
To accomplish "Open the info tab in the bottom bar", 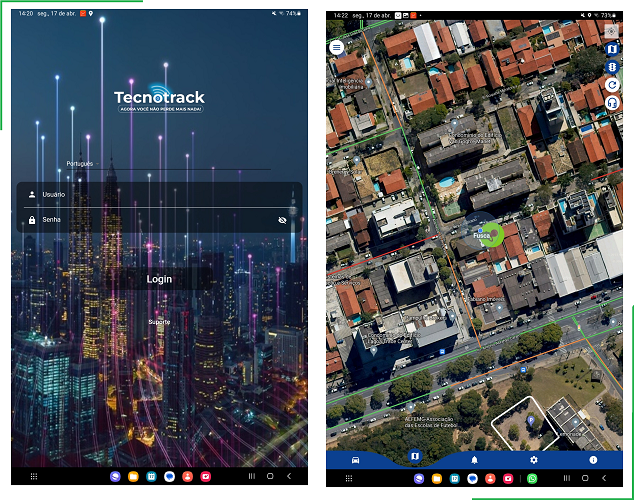I will pos(593,460).
